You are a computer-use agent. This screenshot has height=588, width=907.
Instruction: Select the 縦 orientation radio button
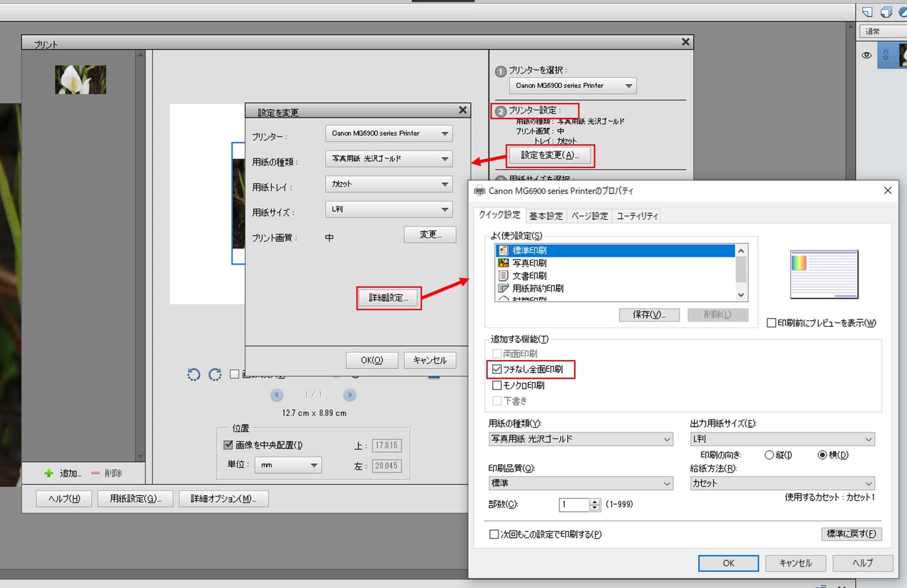coord(769,455)
